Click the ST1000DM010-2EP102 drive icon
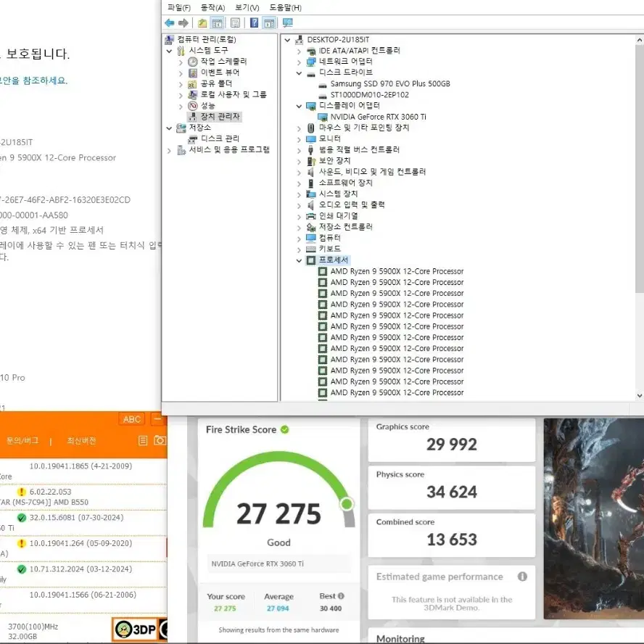 click(323, 95)
